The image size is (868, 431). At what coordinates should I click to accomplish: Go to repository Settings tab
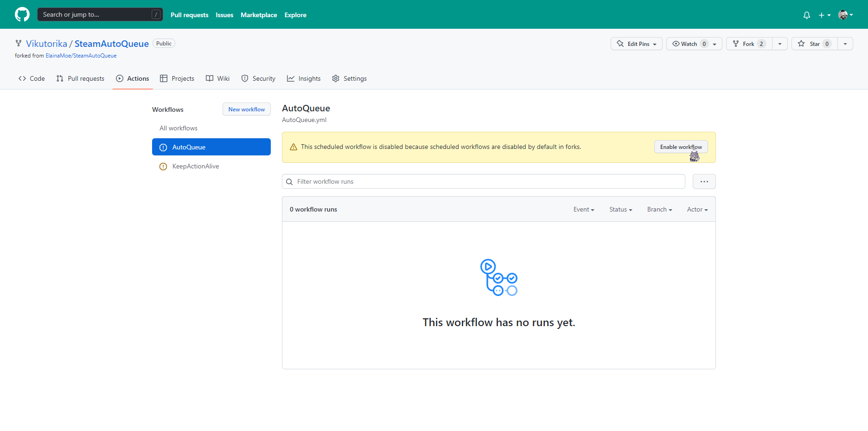[x=349, y=78]
